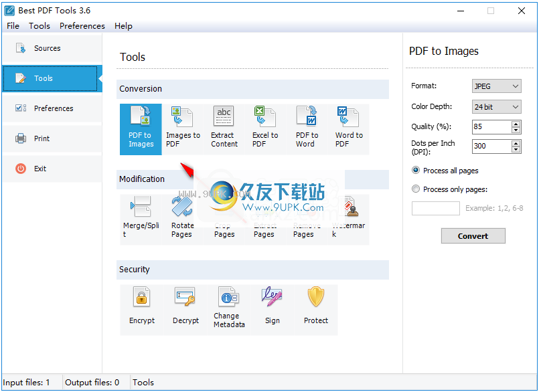539x392 pixels.
Task: Choose the Extract Content tool
Action: (x=224, y=129)
